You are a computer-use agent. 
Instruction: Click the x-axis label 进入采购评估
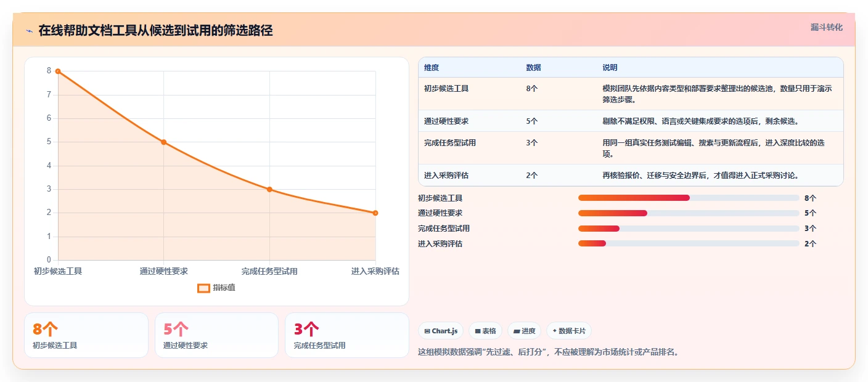click(375, 271)
